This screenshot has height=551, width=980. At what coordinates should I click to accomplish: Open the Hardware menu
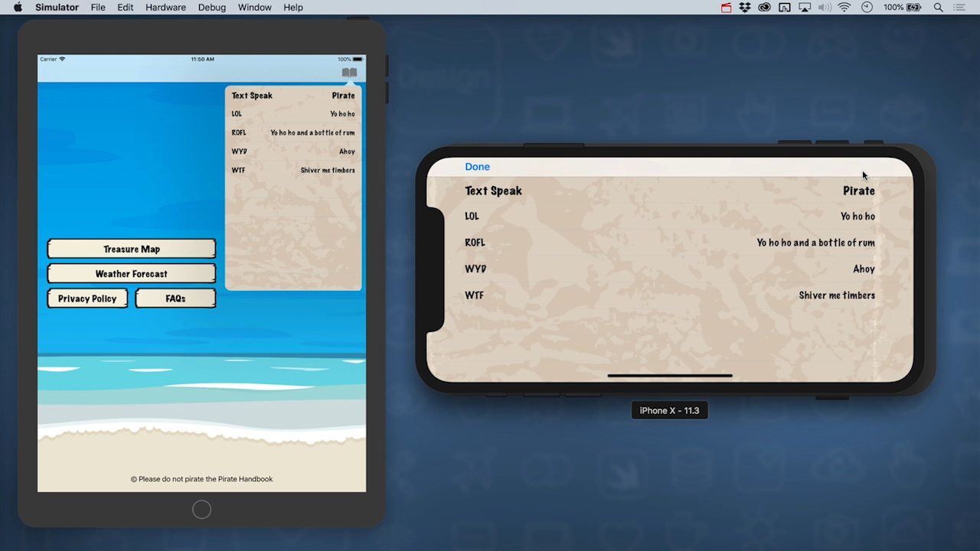(x=165, y=7)
